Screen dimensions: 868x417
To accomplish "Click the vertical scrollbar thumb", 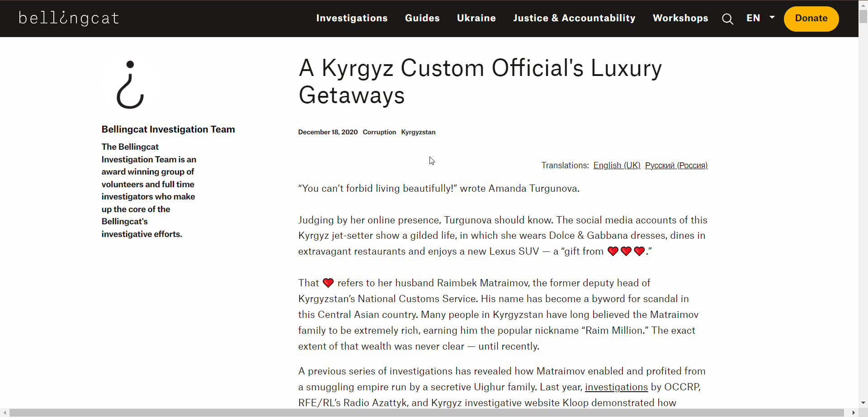I will coord(863,16).
